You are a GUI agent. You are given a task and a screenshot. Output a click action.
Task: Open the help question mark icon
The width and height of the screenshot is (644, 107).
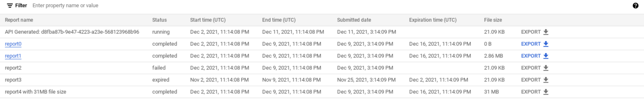click(x=635, y=6)
